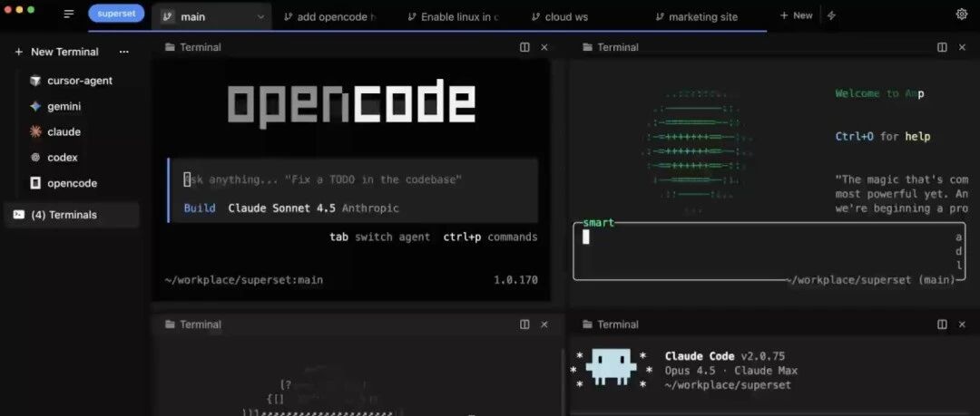Close the bottom-left terminal pane
980x416 pixels.
tap(544, 324)
